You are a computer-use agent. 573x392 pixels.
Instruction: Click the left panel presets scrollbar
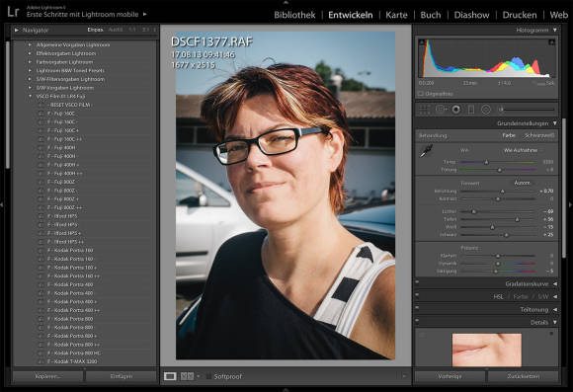(x=7, y=105)
